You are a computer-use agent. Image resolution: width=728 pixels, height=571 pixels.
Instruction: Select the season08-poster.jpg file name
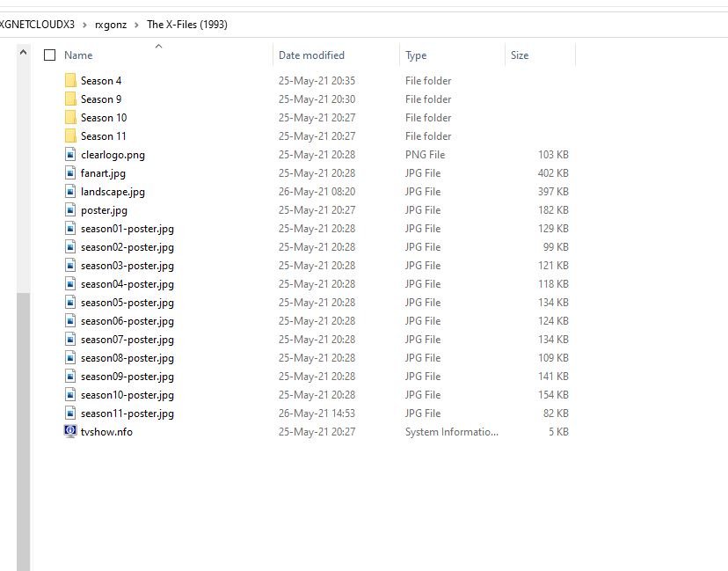(x=127, y=358)
